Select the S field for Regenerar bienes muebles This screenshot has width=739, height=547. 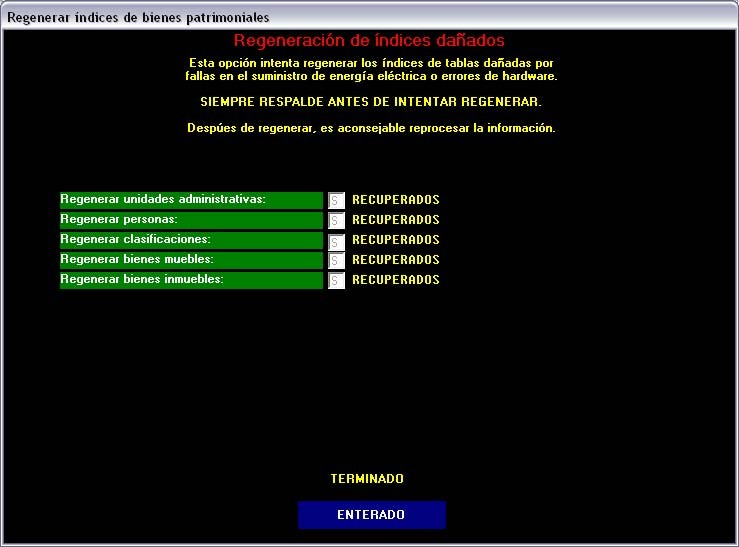click(336, 260)
